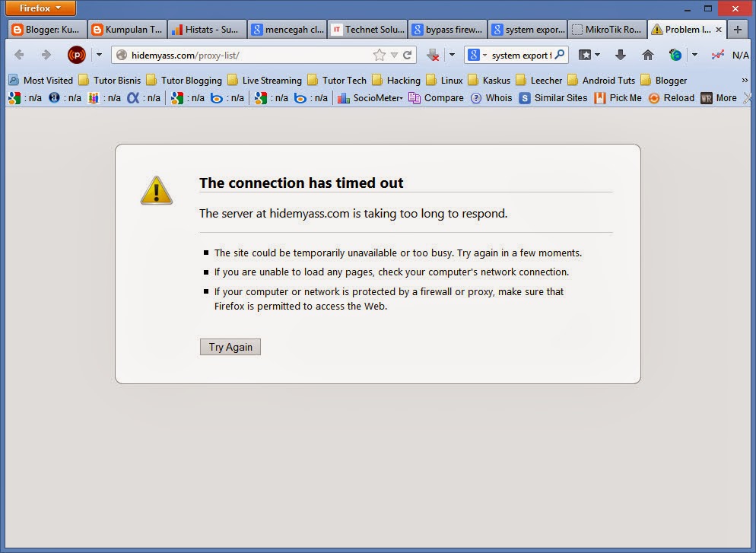Open a new tab with the plus button

736,30
